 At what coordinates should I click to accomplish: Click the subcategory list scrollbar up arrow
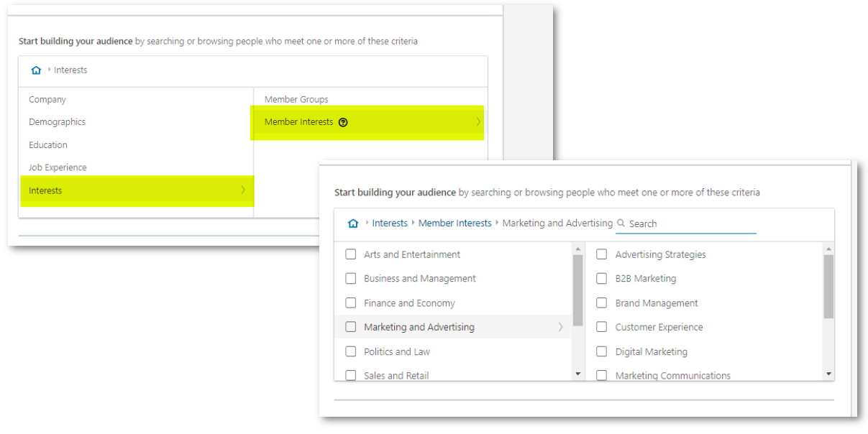(828, 249)
